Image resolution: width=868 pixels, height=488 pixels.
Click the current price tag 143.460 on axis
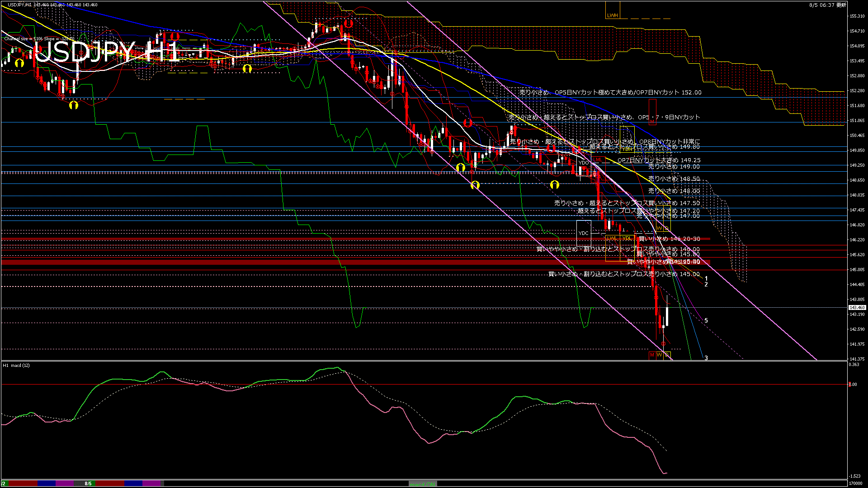click(857, 307)
